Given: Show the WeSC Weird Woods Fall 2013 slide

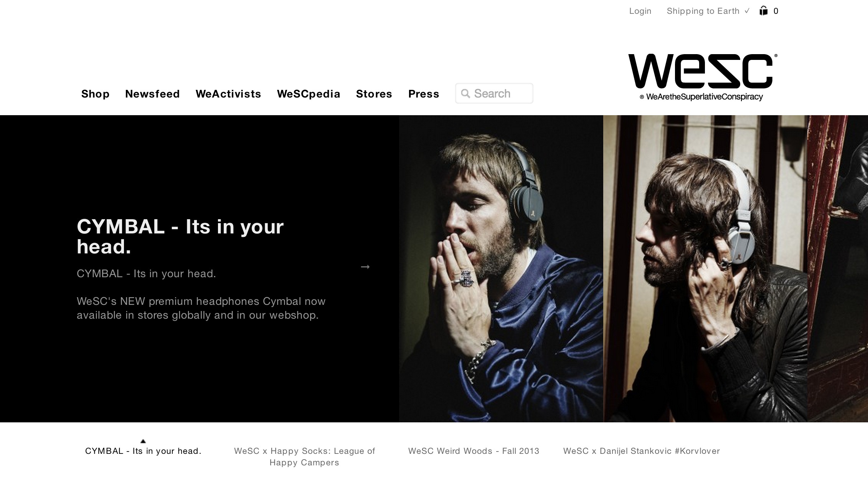Looking at the screenshot, I should [x=474, y=451].
